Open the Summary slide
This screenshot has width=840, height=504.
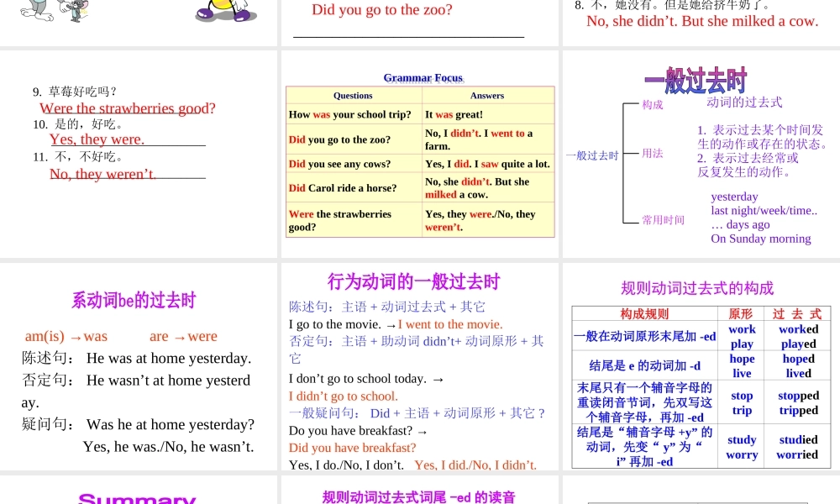click(x=139, y=490)
